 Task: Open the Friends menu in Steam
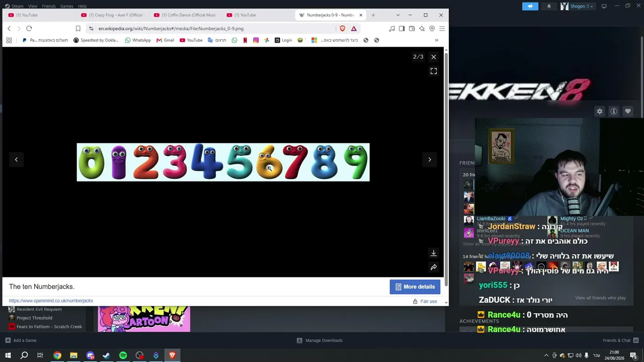click(49, 6)
